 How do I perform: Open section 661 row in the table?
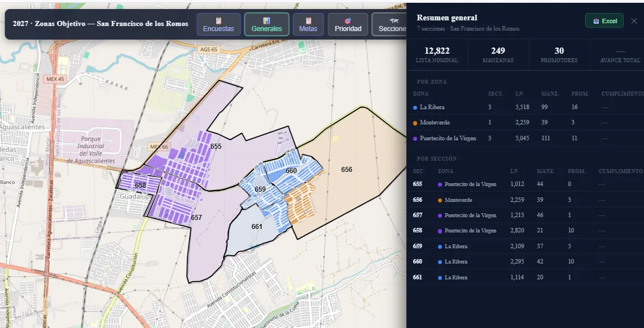click(525, 277)
